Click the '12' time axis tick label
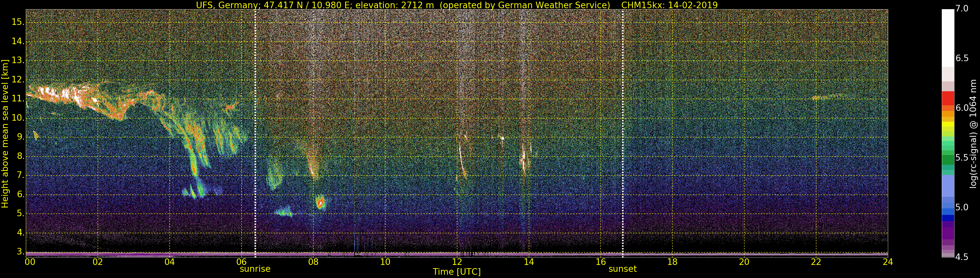The width and height of the screenshot is (980, 278). tap(457, 262)
